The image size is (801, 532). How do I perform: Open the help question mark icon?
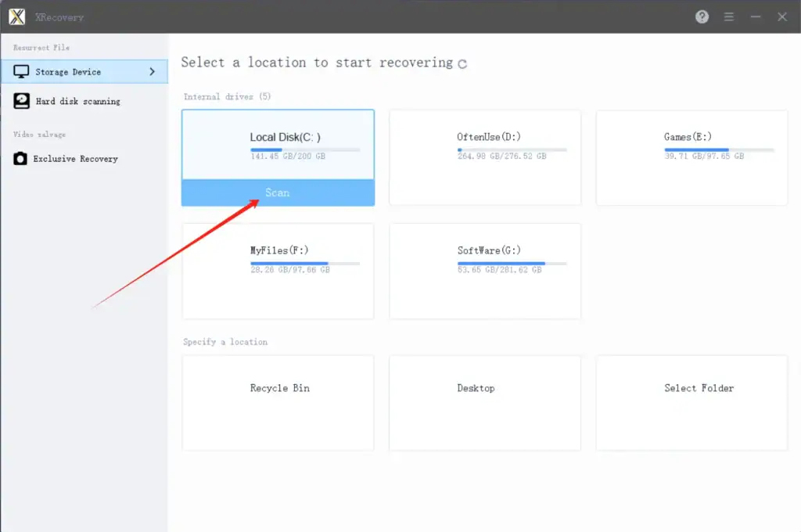[x=702, y=16]
